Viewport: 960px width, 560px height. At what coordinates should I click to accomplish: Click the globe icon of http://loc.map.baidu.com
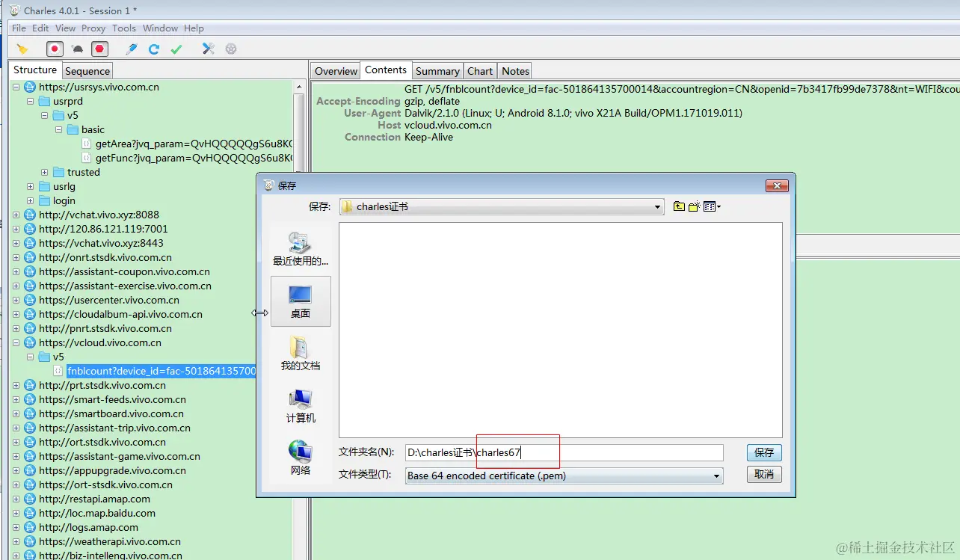pos(30,513)
